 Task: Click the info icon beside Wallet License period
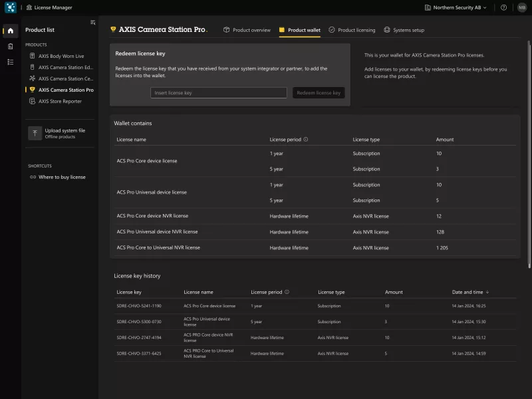pyautogui.click(x=306, y=140)
